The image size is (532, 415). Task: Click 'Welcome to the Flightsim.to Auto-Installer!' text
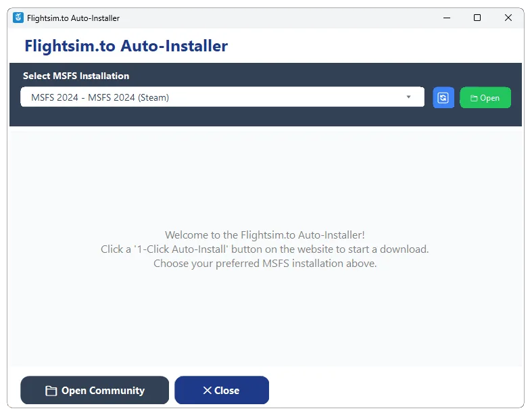pos(264,235)
